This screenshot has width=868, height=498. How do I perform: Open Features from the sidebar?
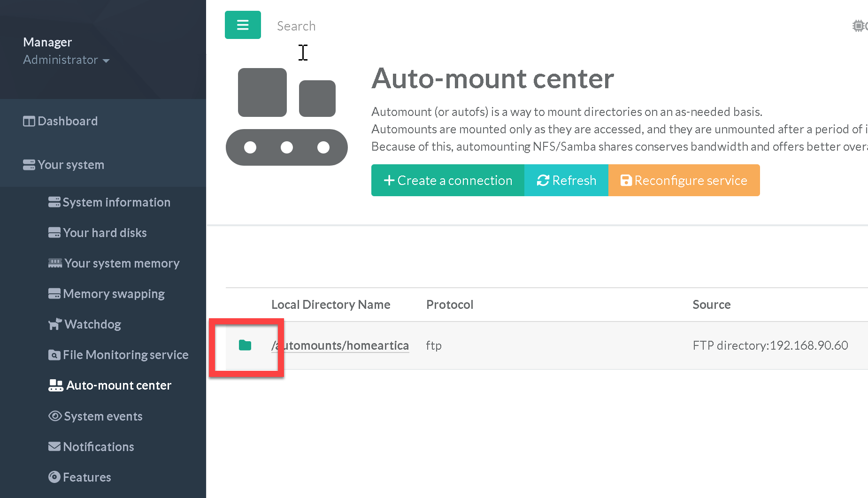[87, 477]
